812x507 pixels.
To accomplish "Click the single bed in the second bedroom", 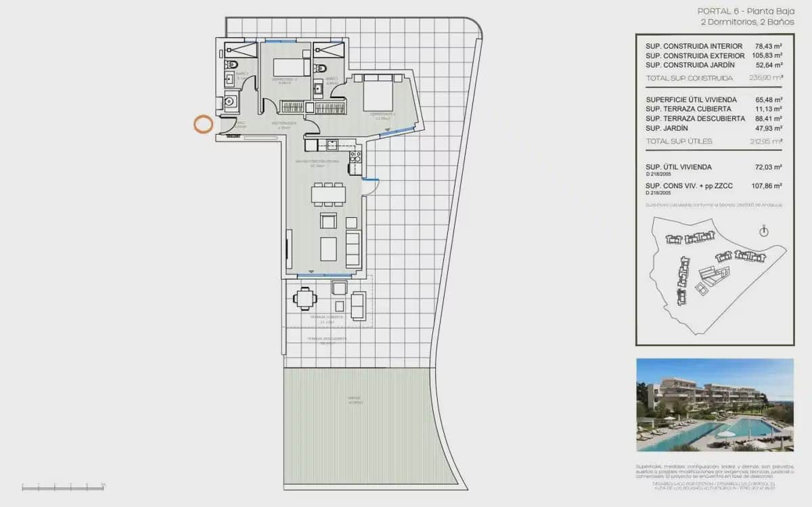I will [292, 68].
